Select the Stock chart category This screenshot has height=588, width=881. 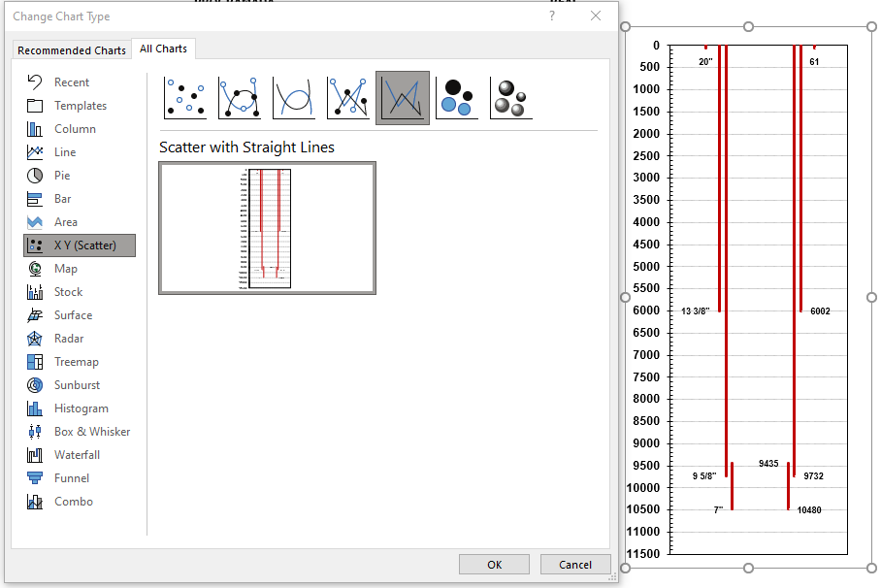(x=80, y=292)
